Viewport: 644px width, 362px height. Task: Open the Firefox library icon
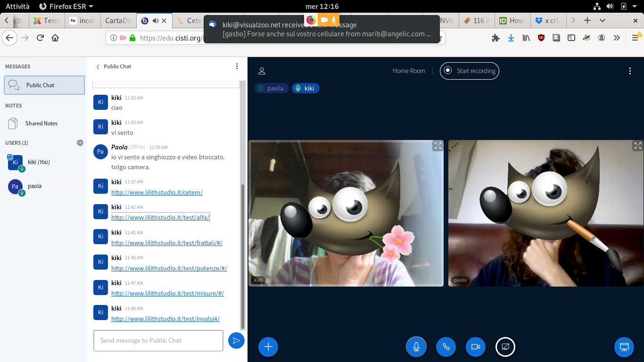[526, 38]
